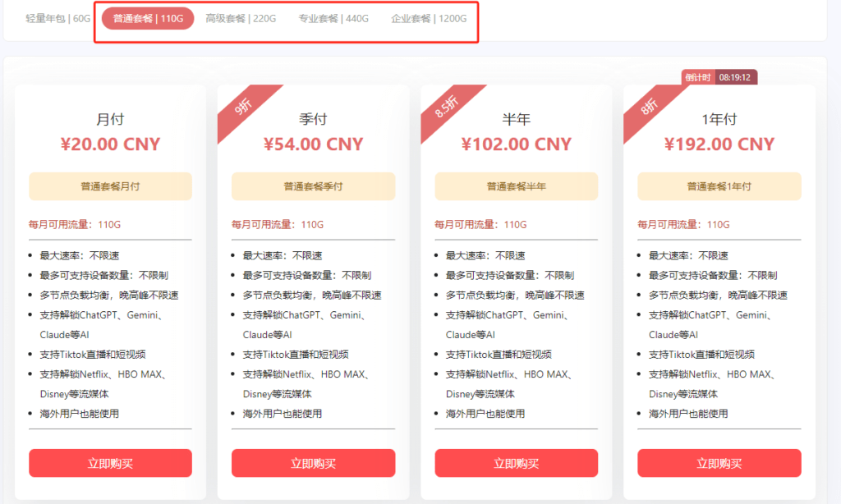The image size is (841, 504).
Task: Click the 9折 discount ribbon
Action: (243, 107)
